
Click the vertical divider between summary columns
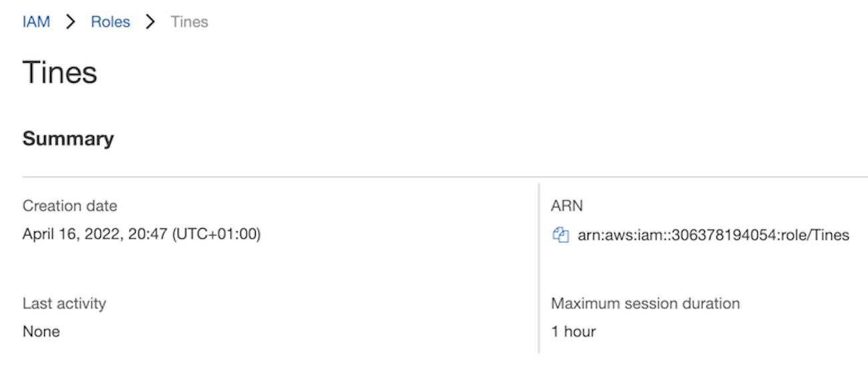coord(539,267)
